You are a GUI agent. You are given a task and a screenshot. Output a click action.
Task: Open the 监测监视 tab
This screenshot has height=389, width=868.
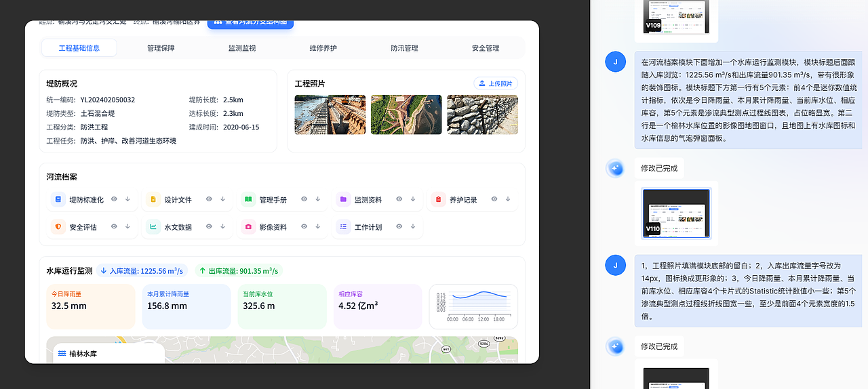click(x=242, y=48)
